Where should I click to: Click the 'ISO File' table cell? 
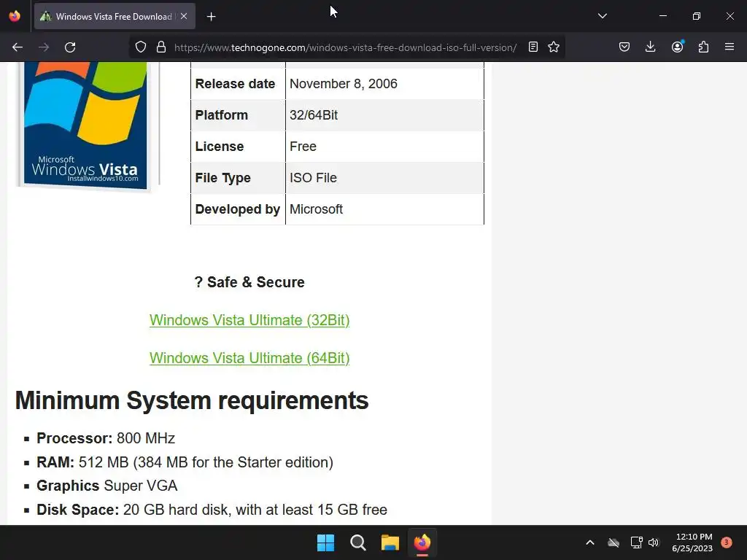click(384, 178)
